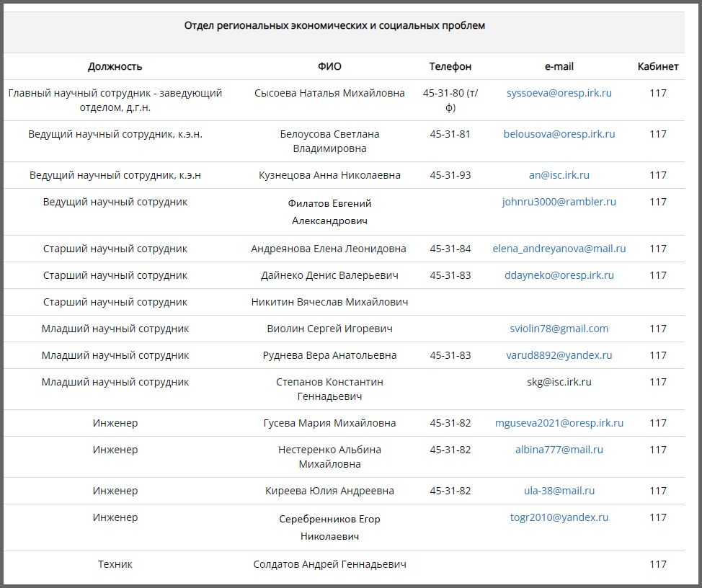Open email link ddayneko@oresp.irk.ru

559,275
